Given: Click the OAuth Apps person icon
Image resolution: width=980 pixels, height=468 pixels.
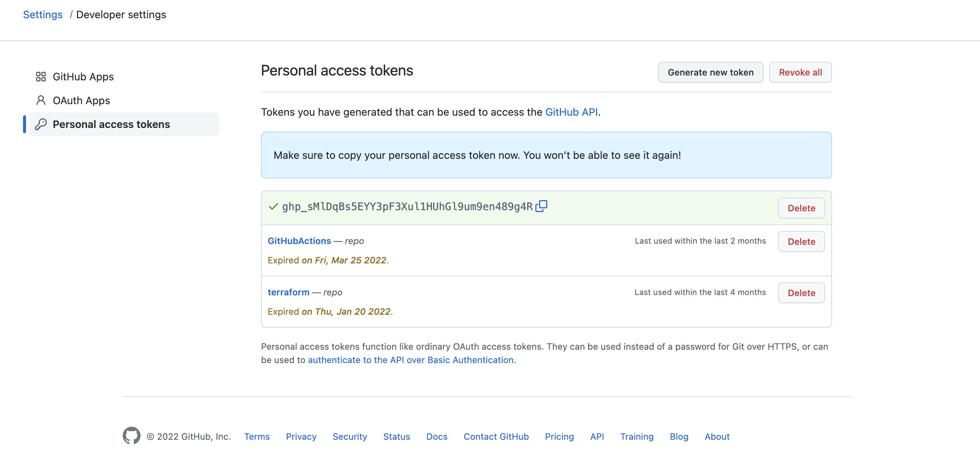Looking at the screenshot, I should 41,100.
